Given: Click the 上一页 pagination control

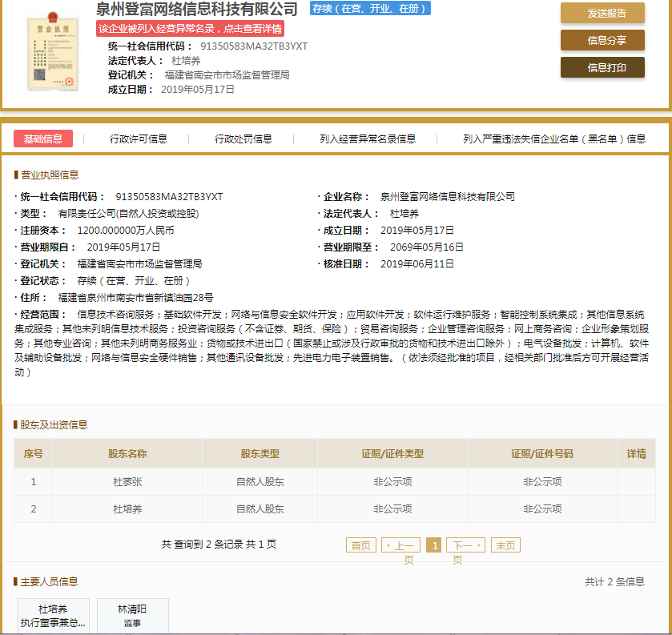Looking at the screenshot, I should (x=404, y=545).
